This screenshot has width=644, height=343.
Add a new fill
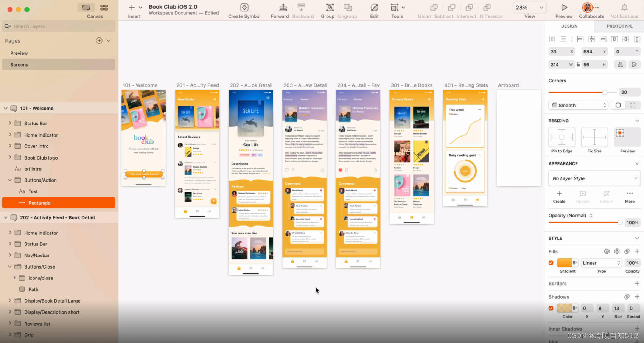637,251
